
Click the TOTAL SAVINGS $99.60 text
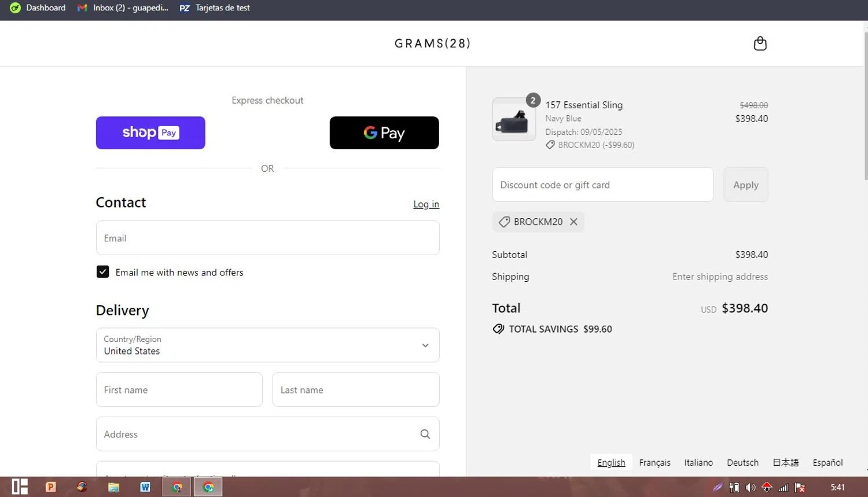pyautogui.click(x=560, y=329)
